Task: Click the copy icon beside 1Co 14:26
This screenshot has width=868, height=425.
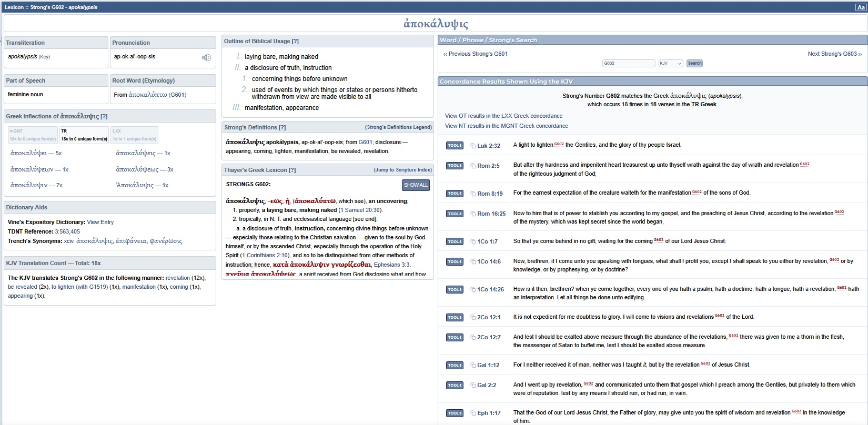Action: pyautogui.click(x=473, y=289)
